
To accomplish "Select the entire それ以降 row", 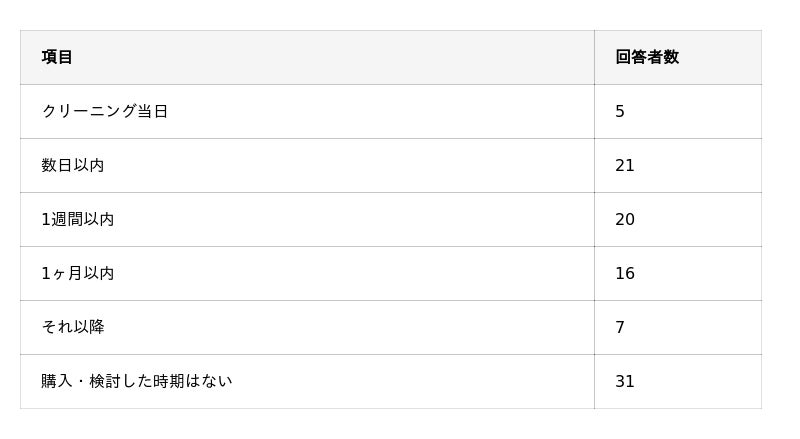I will tap(390, 327).
